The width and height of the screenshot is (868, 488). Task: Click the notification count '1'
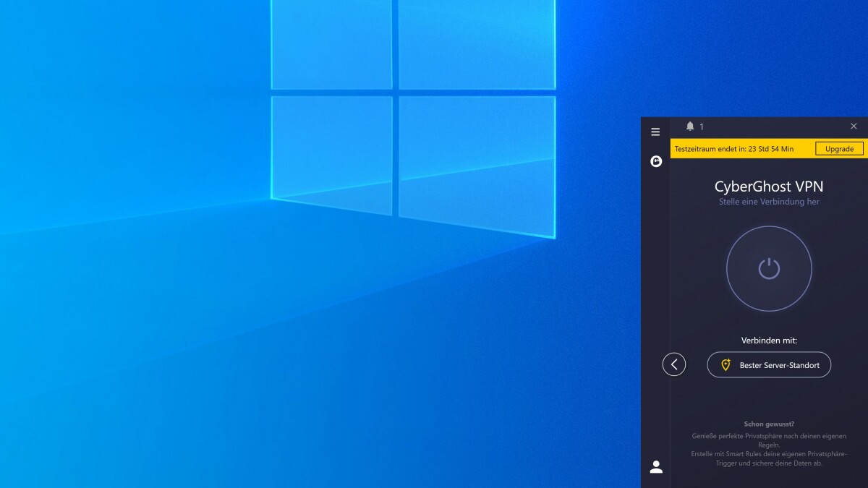point(701,127)
